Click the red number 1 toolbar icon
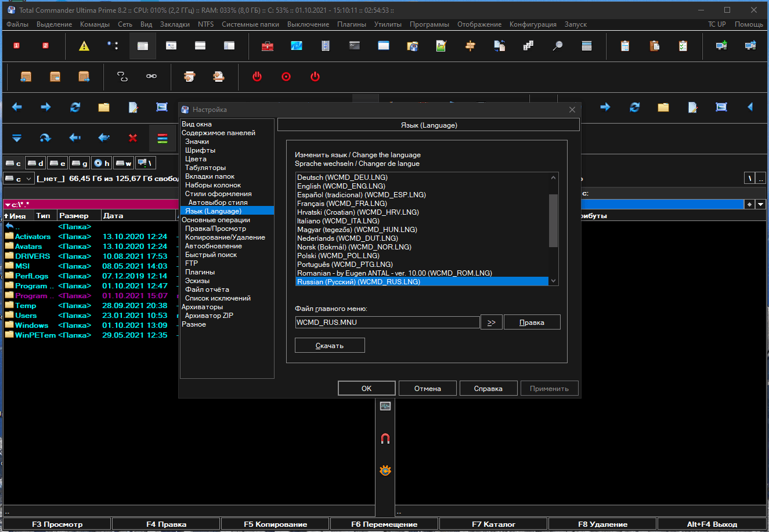 point(17,46)
